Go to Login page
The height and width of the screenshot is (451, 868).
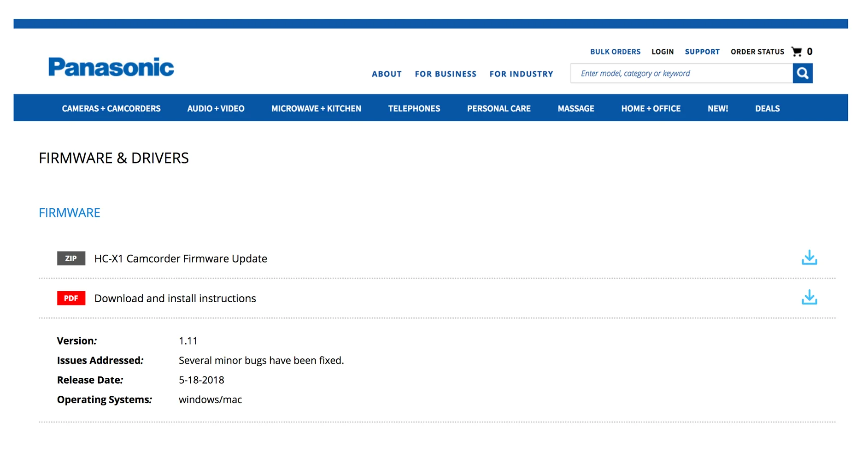pos(663,52)
